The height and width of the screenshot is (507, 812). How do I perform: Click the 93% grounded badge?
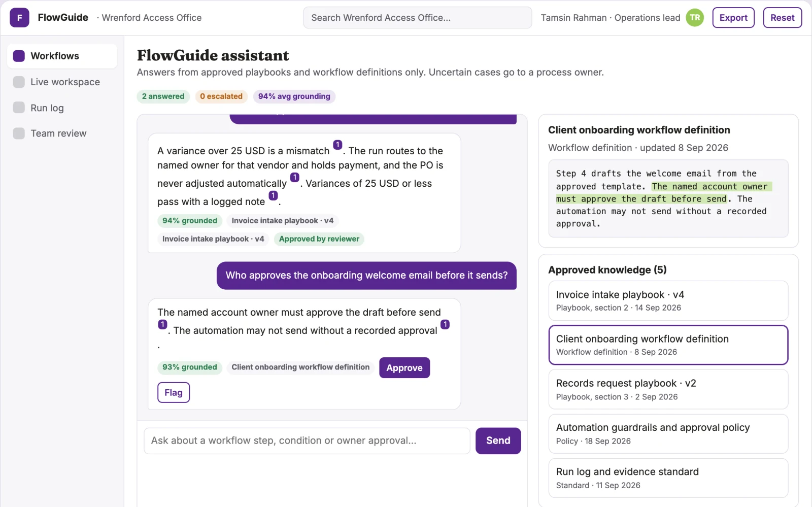pos(190,367)
